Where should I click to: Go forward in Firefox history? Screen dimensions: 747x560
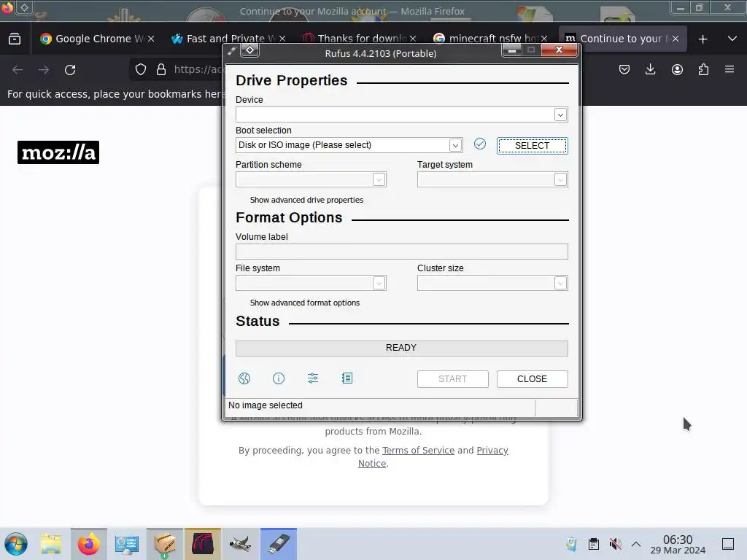click(x=44, y=70)
